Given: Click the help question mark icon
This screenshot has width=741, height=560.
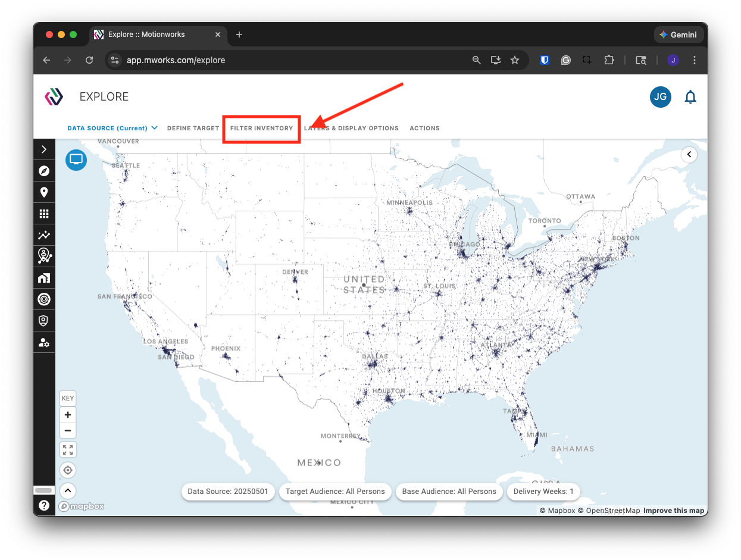Looking at the screenshot, I should [44, 505].
